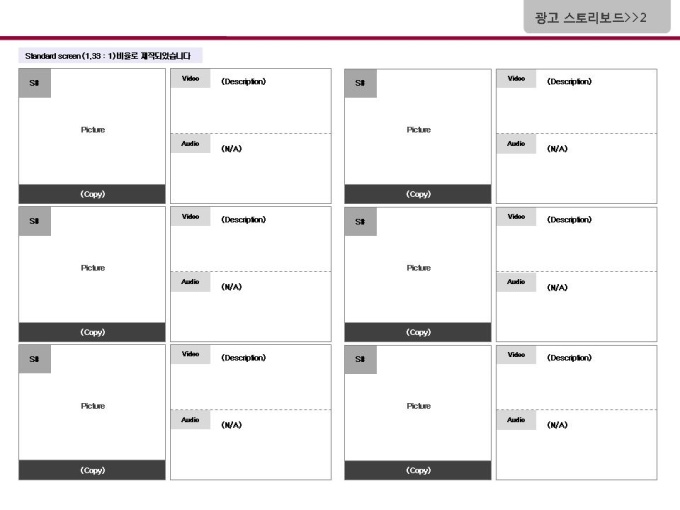Viewport: 680px width, 510px height.
Task: Click the Video label in the middle-left row
Action: (190, 217)
